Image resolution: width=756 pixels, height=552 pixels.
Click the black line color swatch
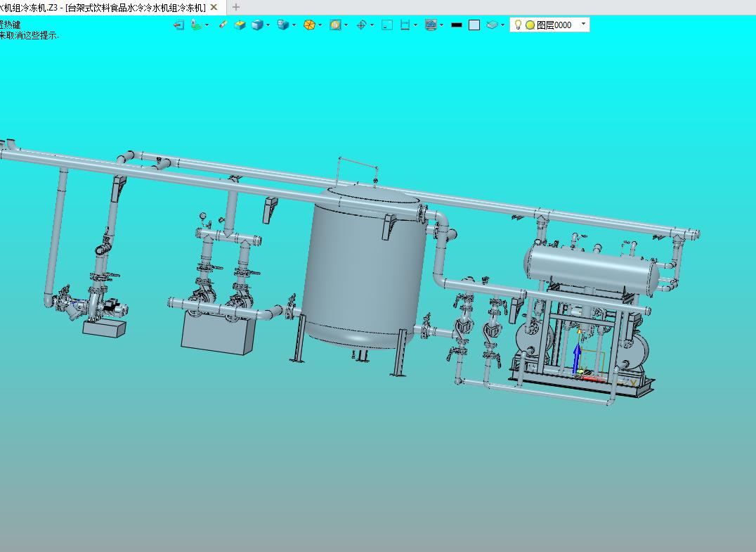click(x=457, y=25)
